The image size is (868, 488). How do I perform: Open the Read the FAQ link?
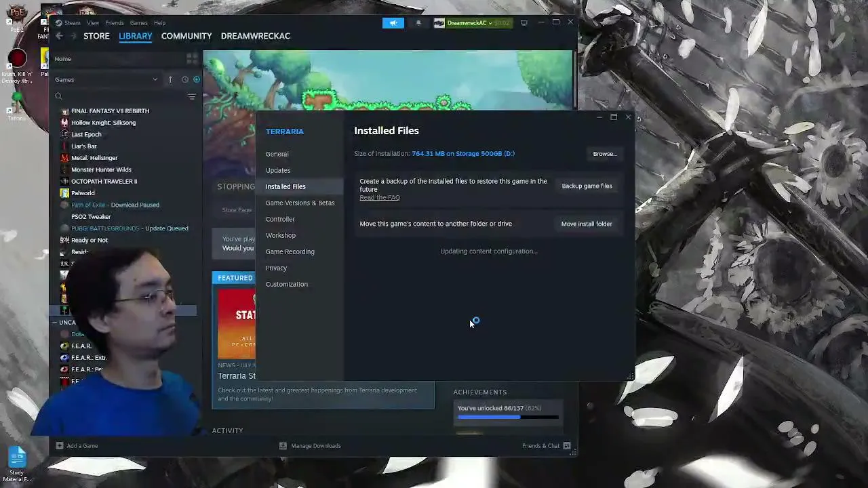pyautogui.click(x=380, y=198)
